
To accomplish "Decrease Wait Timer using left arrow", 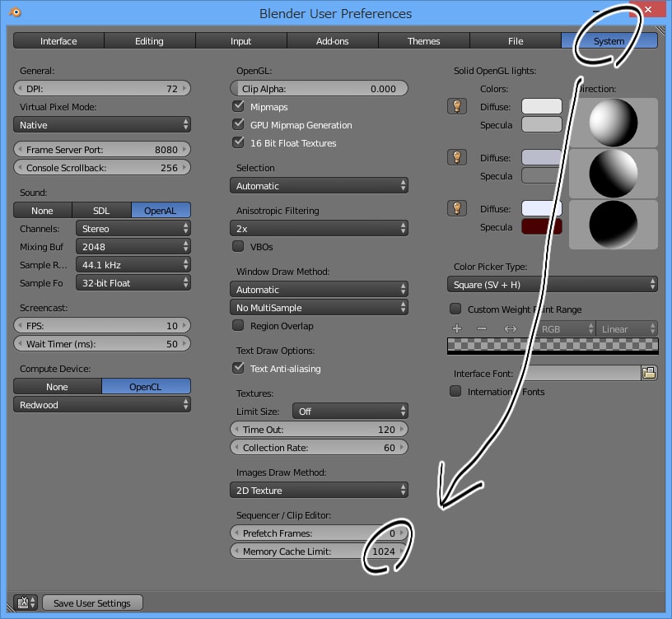I will click(x=20, y=343).
